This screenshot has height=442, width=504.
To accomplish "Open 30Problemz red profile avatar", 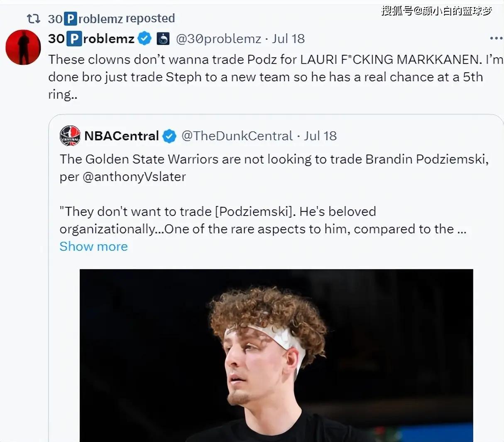I will pyautogui.click(x=23, y=47).
